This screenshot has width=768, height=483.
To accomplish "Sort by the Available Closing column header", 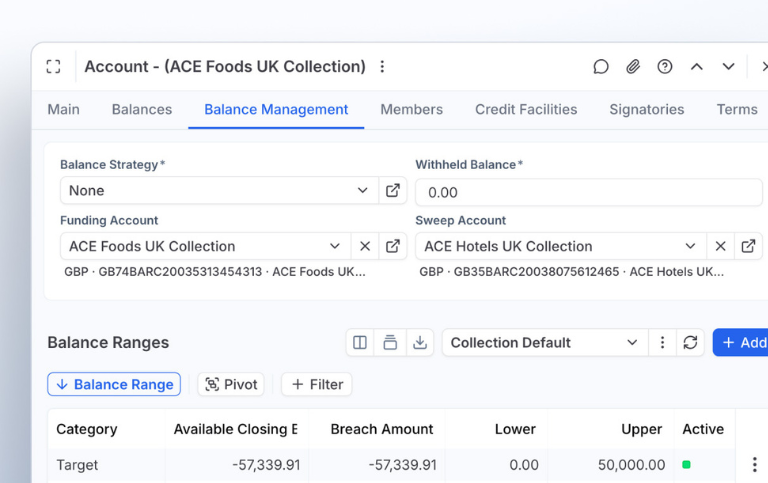I will [x=236, y=429].
